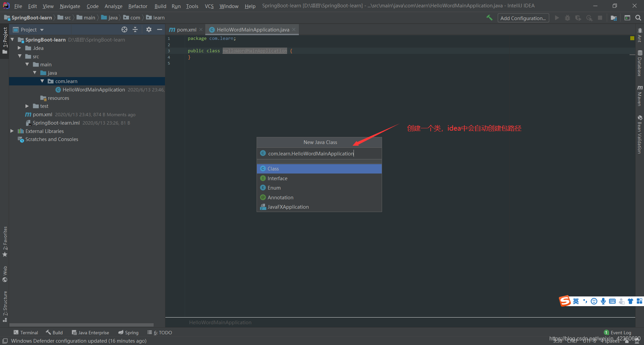Hide the Project panel with minus icon
The image size is (644, 345).
coord(160,29)
